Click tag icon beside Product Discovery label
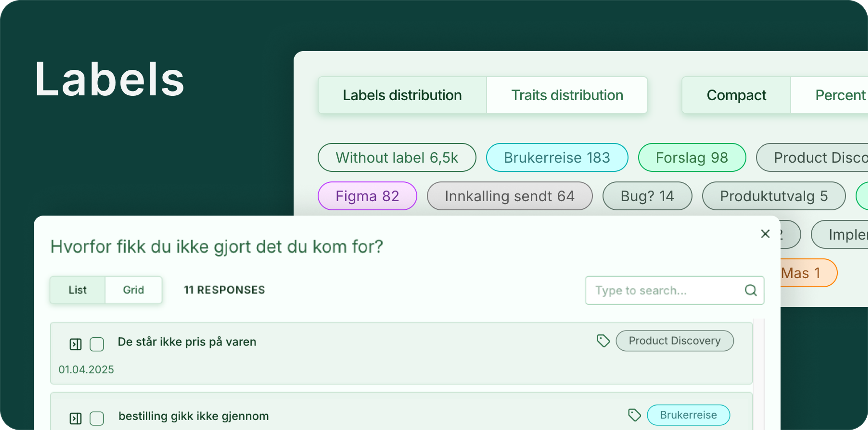 [603, 341]
